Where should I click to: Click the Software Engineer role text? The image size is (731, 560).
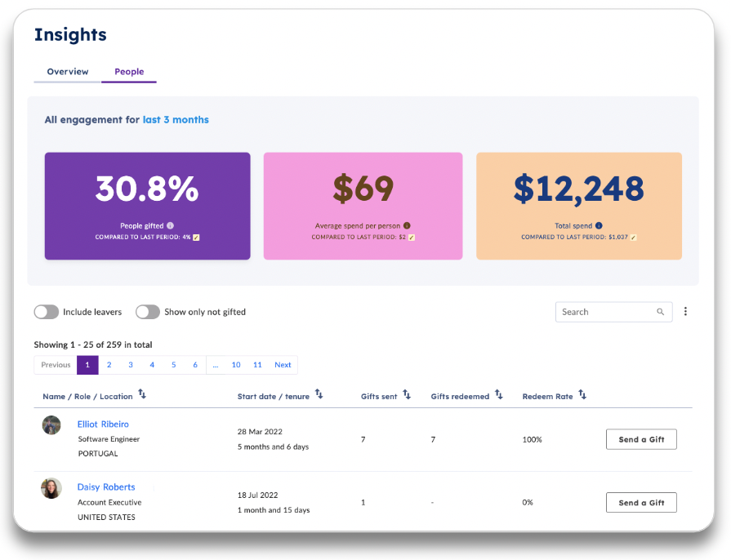coord(109,439)
